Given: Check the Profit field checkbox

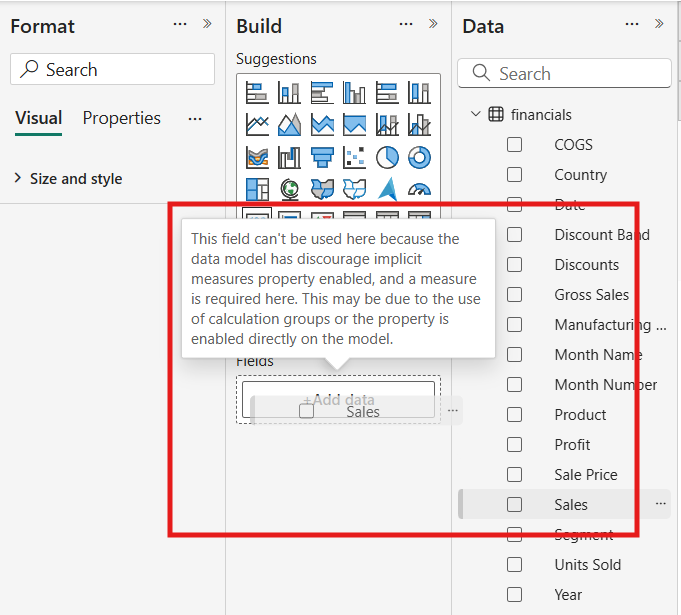Looking at the screenshot, I should pos(514,444).
